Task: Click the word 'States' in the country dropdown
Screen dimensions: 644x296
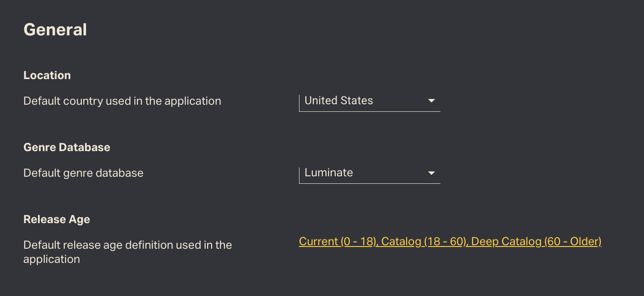Action: click(x=356, y=101)
